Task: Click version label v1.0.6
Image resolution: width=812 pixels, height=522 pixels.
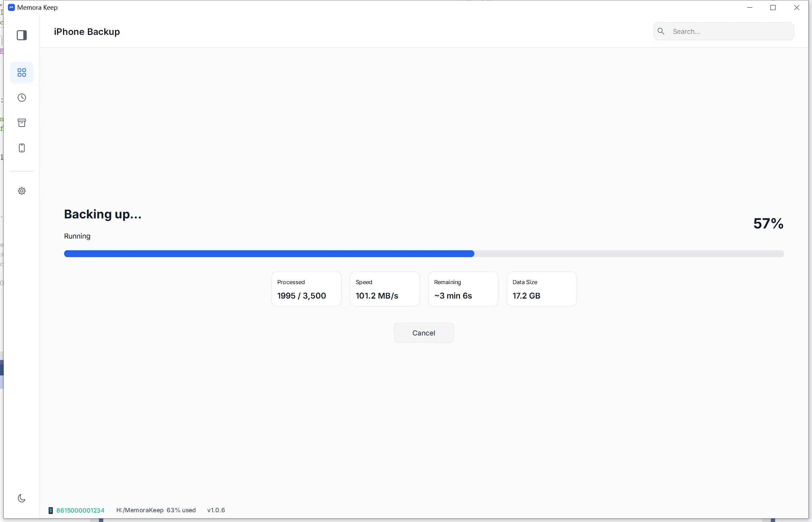Action: [x=216, y=510]
